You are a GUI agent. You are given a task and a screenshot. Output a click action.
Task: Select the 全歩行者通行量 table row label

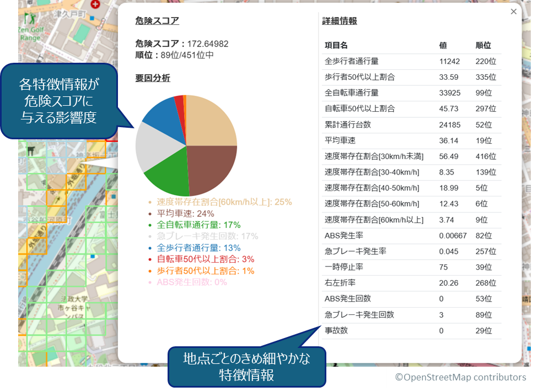[x=352, y=61]
